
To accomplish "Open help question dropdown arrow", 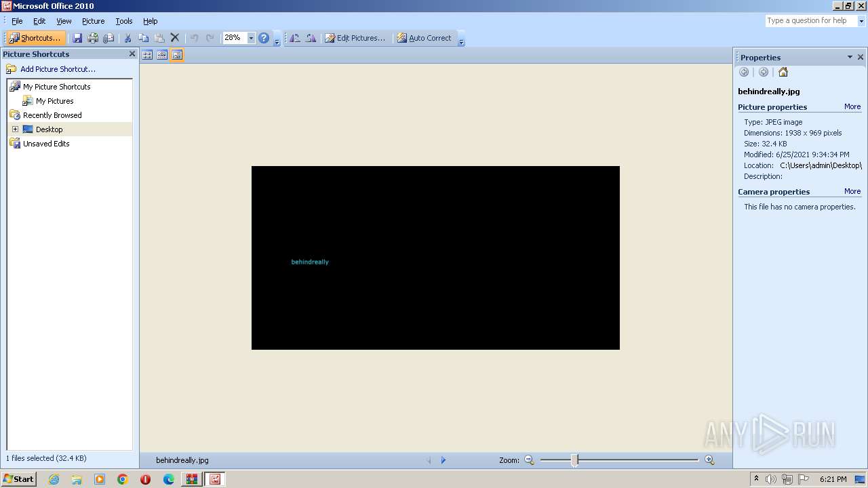I will [862, 21].
